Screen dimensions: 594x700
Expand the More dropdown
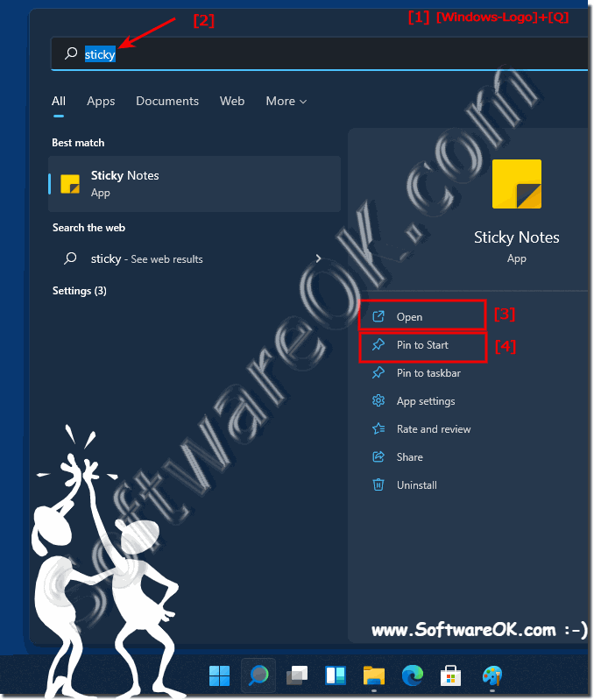[x=286, y=102]
